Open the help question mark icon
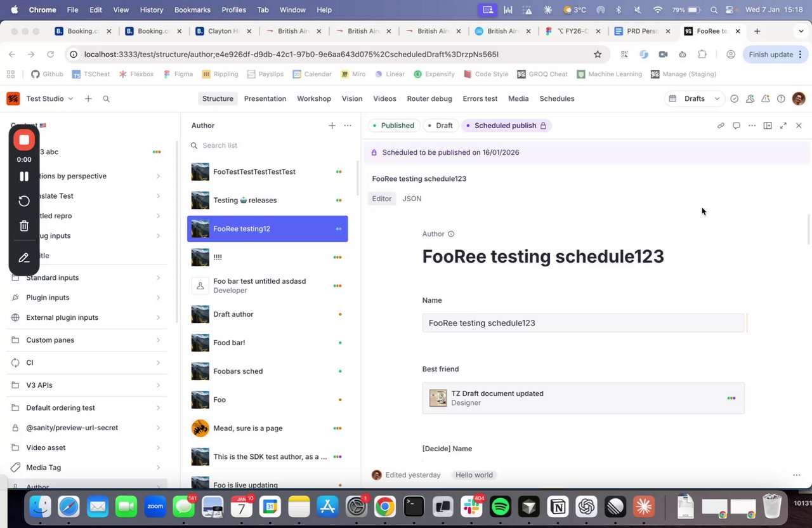 point(781,99)
